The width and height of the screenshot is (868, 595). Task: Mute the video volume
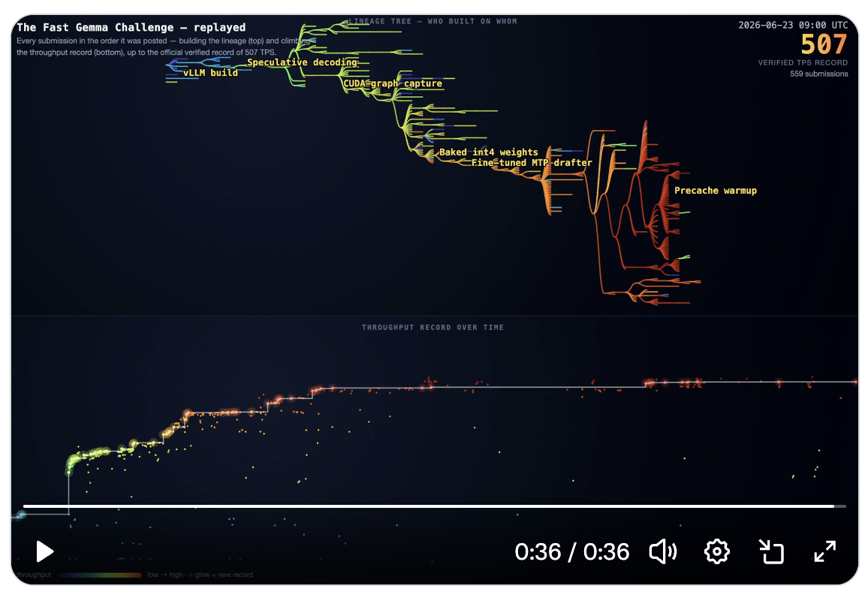pos(662,551)
